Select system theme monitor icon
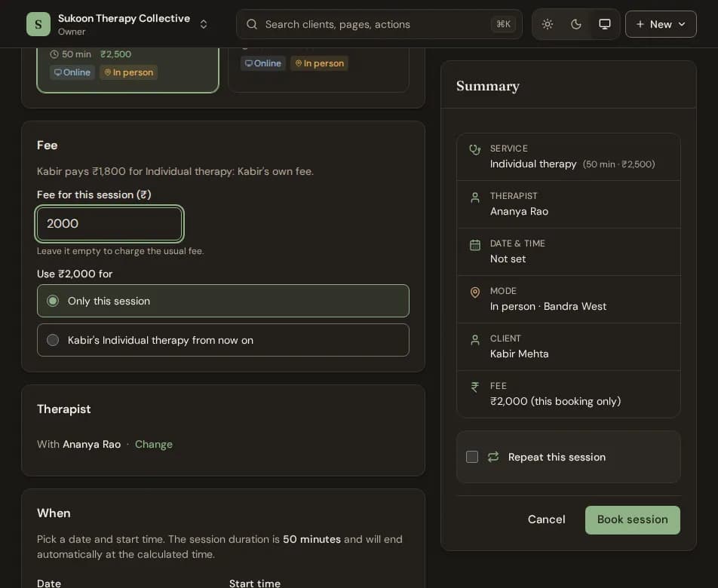This screenshot has width=718, height=588. (x=604, y=24)
